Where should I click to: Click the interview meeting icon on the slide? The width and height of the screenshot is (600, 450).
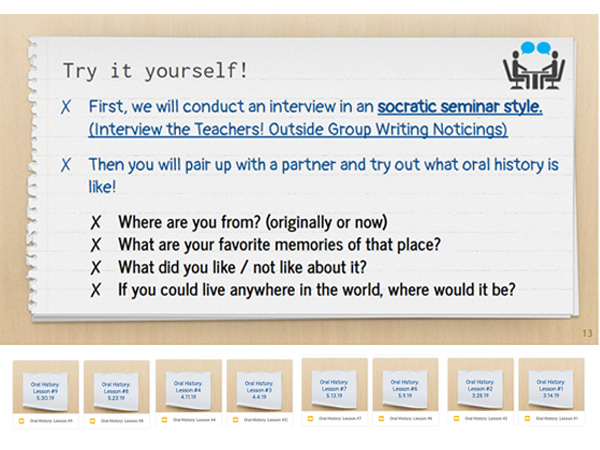534,65
